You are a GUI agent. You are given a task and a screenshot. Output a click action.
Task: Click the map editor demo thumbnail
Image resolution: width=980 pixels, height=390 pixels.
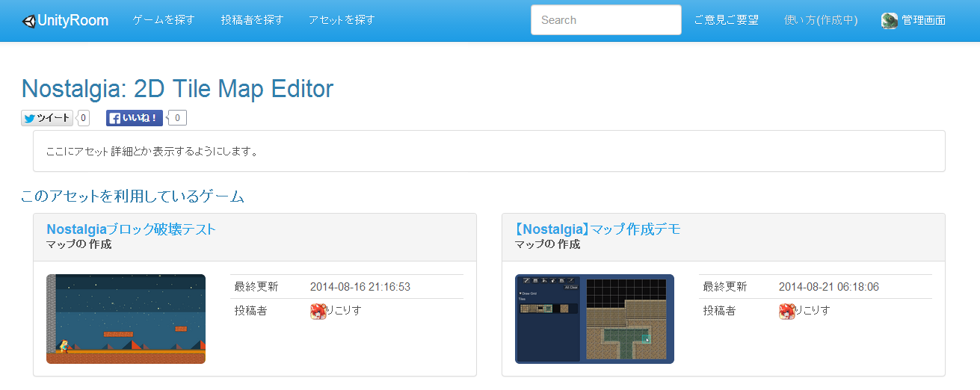click(x=594, y=319)
